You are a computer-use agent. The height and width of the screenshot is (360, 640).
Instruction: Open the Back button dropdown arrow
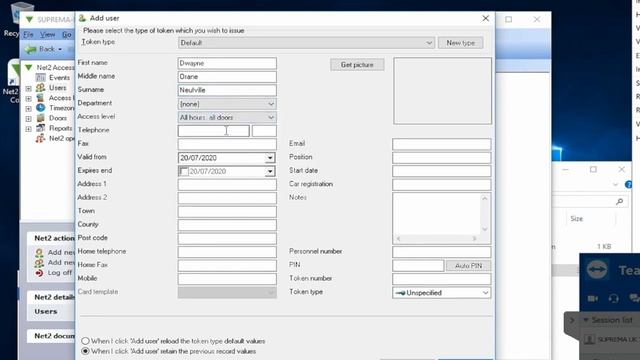coord(60,49)
